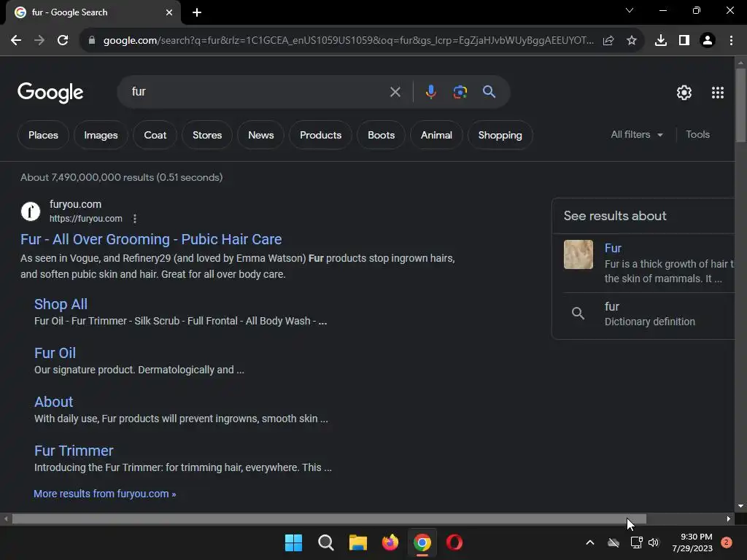Viewport: 747px width, 560px height.
Task: Apply the Products filter chip
Action: pyautogui.click(x=321, y=135)
